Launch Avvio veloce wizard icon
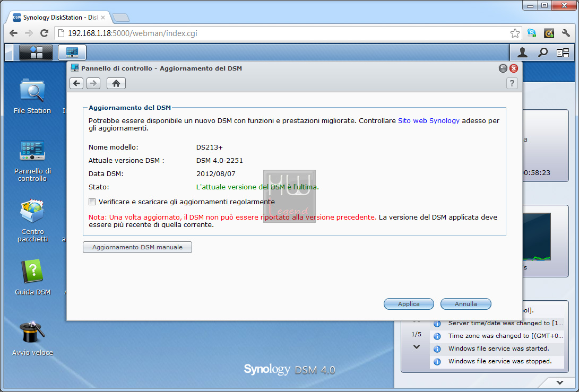579x392 pixels. 32,338
